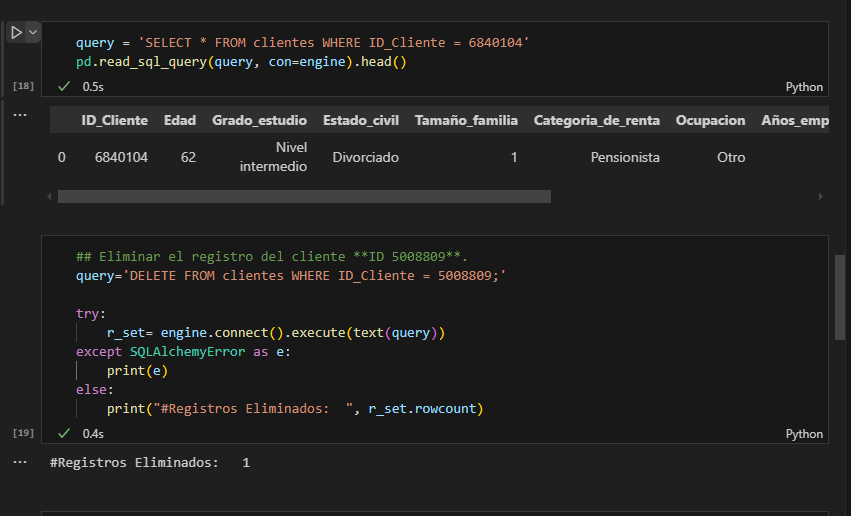This screenshot has width=851, height=516.
Task: Click the try: line
Action: point(91,314)
